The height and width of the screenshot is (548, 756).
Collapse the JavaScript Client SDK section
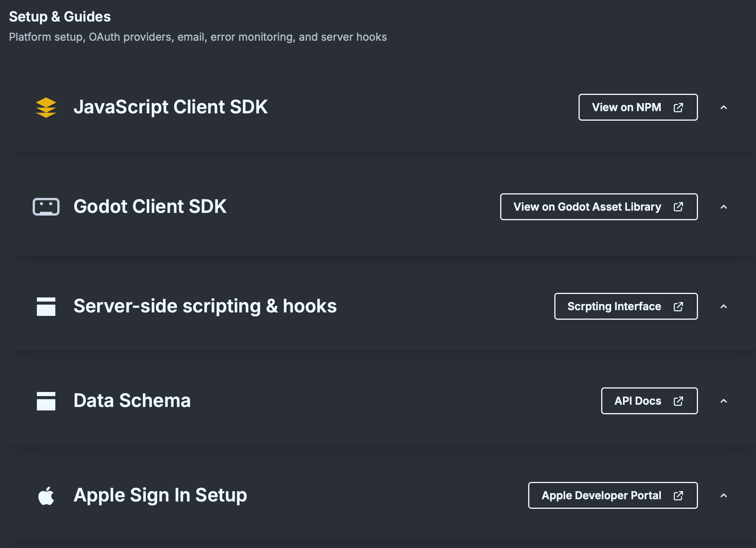click(723, 107)
